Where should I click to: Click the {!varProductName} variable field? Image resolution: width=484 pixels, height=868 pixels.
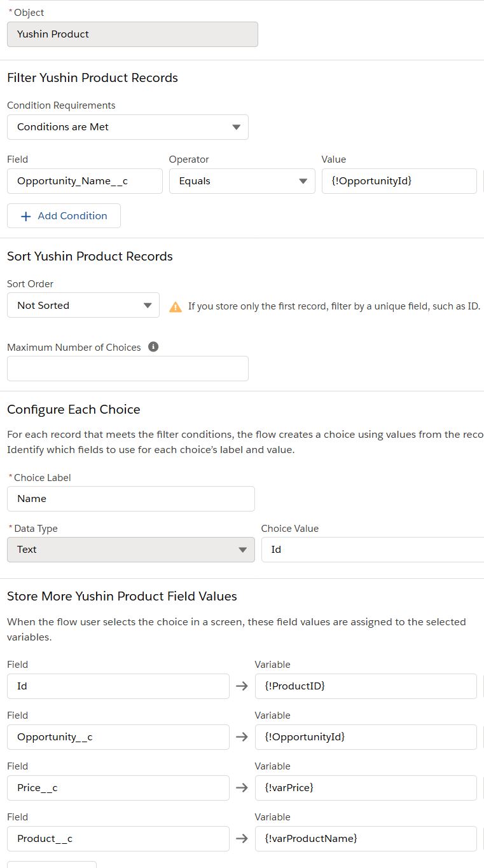click(x=366, y=839)
